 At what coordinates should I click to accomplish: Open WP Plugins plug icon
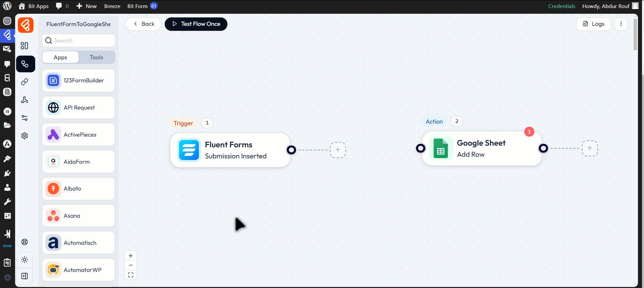coord(7,173)
